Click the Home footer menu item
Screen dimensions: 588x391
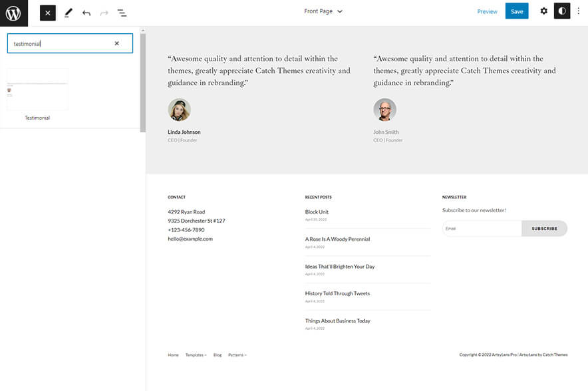point(173,355)
